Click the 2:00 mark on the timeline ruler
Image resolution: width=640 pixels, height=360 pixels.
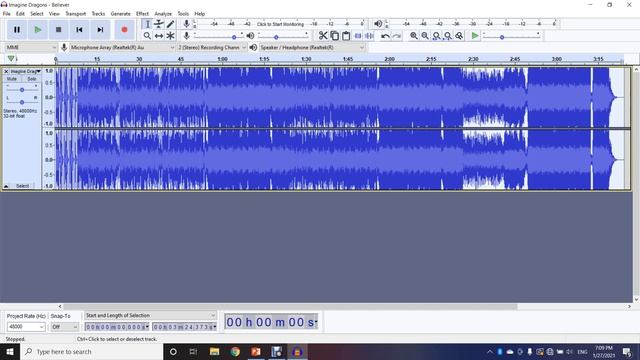point(389,59)
